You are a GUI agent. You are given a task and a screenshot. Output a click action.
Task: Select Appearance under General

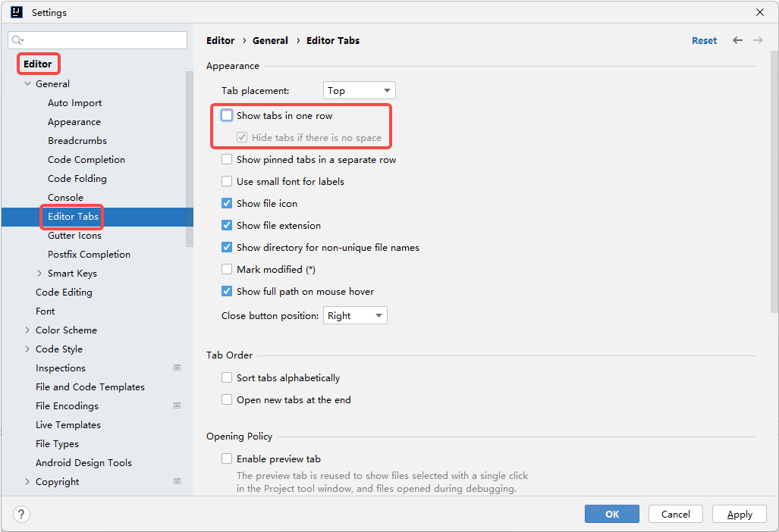coord(74,121)
